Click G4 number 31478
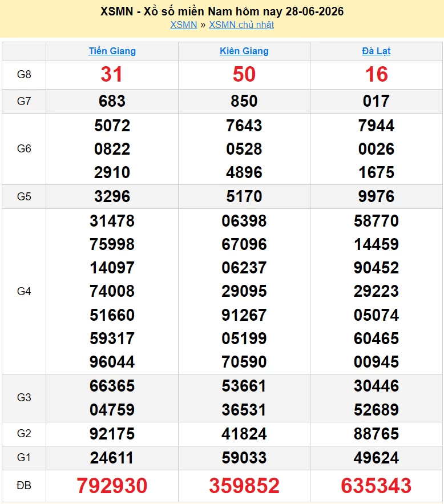The width and height of the screenshot is (444, 504). tap(112, 221)
